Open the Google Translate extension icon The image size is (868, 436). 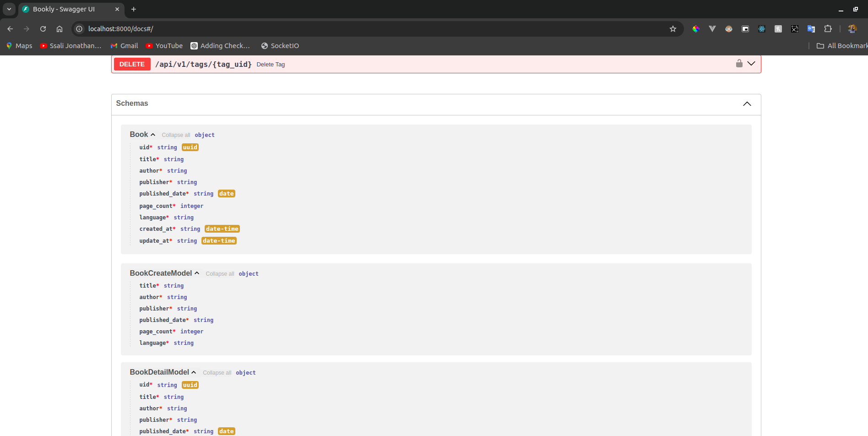pos(811,29)
